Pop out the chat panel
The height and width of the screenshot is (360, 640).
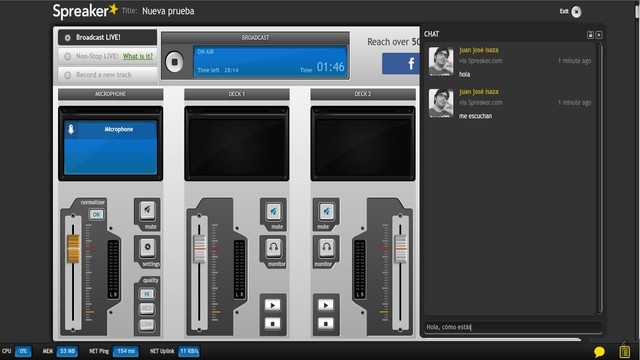[590, 35]
